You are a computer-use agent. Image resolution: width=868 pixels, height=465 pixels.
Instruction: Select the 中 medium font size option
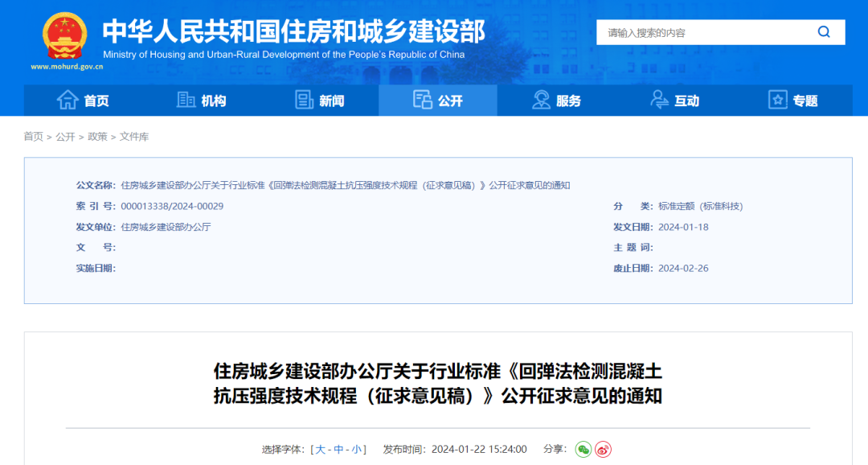tap(338, 451)
